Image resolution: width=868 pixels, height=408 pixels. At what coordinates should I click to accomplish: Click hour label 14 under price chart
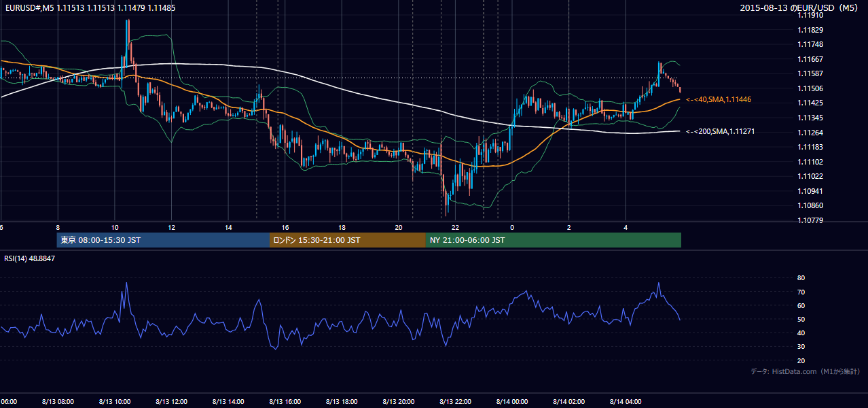(x=228, y=228)
